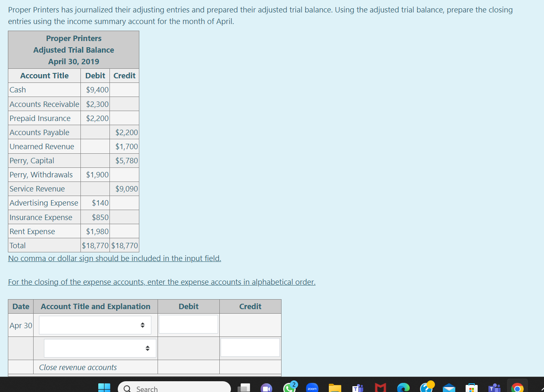Click the Apr 30 debit amount field
Viewport: 544px width, 392px height.
[188, 324]
